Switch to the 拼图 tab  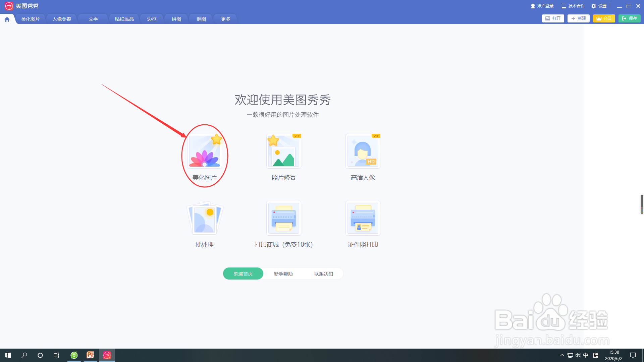pyautogui.click(x=176, y=19)
